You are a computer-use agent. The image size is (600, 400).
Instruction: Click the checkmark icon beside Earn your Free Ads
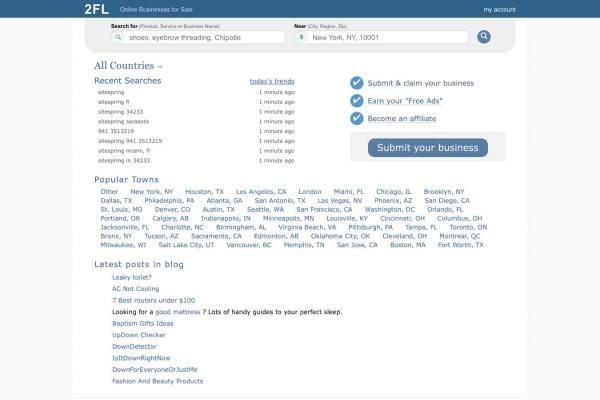tap(357, 101)
